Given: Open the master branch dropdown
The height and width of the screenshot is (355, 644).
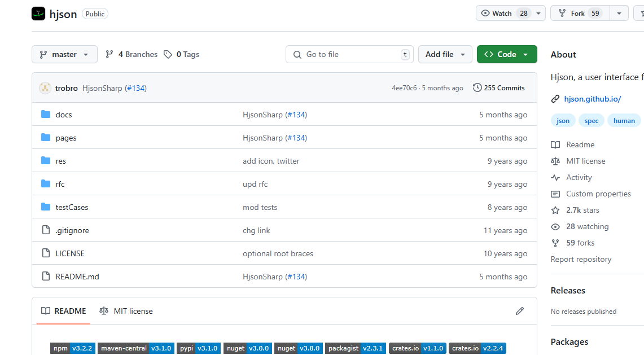Looking at the screenshot, I should [64, 54].
